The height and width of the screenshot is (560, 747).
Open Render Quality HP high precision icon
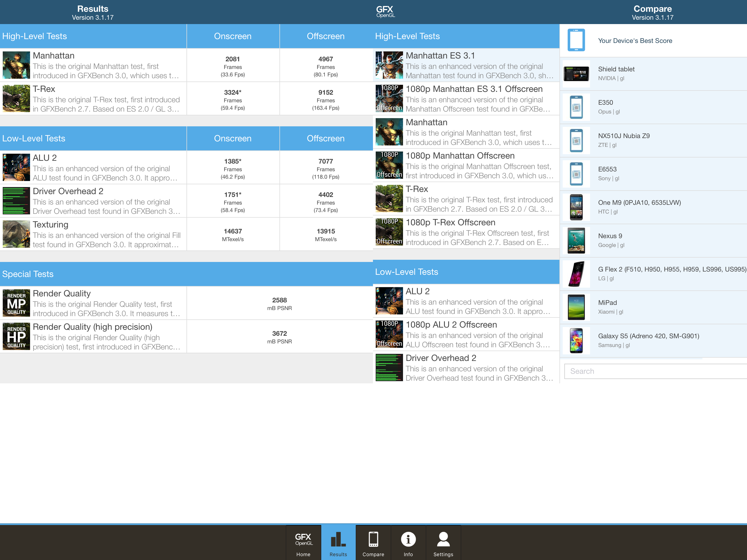(x=16, y=336)
